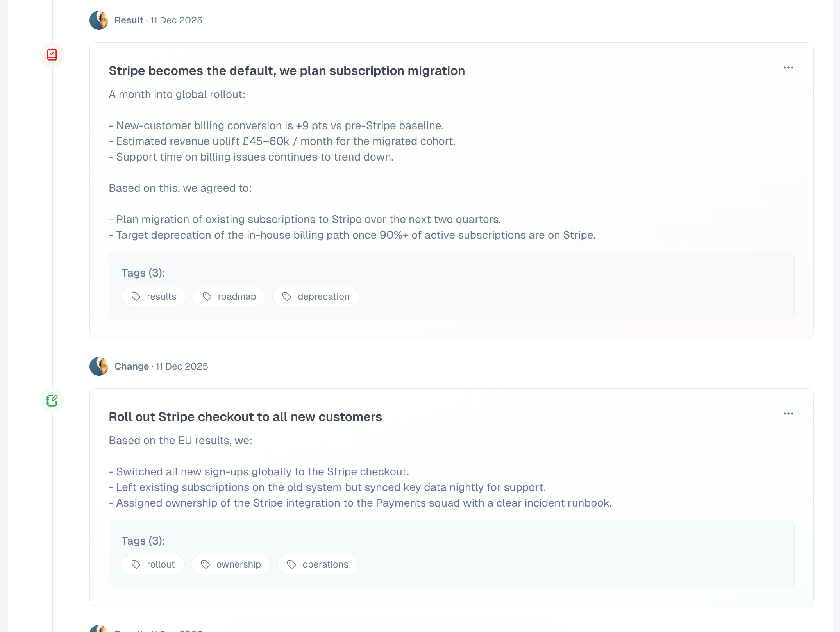This screenshot has width=840, height=632.
Task: Open the options menu on the Stripe migration card
Action: coord(788,67)
